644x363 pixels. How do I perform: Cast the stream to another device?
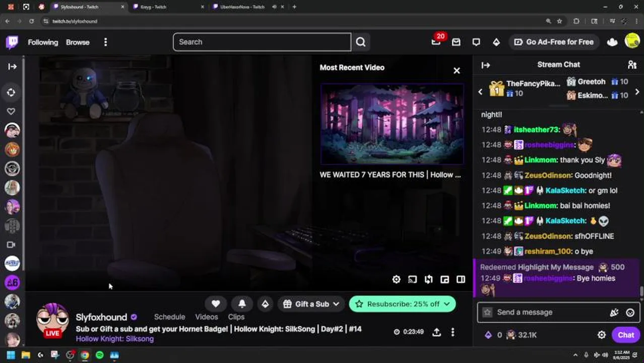(413, 279)
